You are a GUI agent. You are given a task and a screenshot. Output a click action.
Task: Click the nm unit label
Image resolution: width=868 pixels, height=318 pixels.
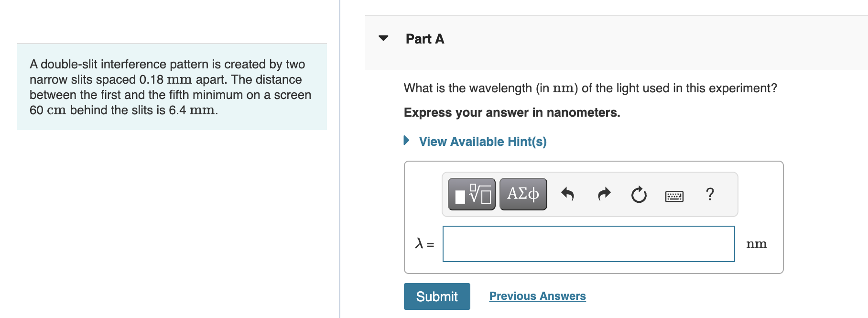pyautogui.click(x=757, y=244)
